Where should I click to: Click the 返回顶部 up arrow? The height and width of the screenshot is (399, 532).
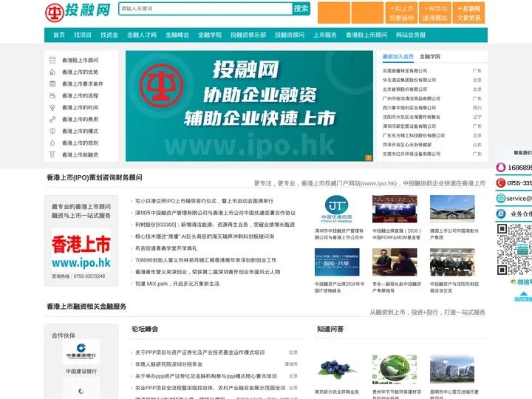pyautogui.click(x=524, y=294)
